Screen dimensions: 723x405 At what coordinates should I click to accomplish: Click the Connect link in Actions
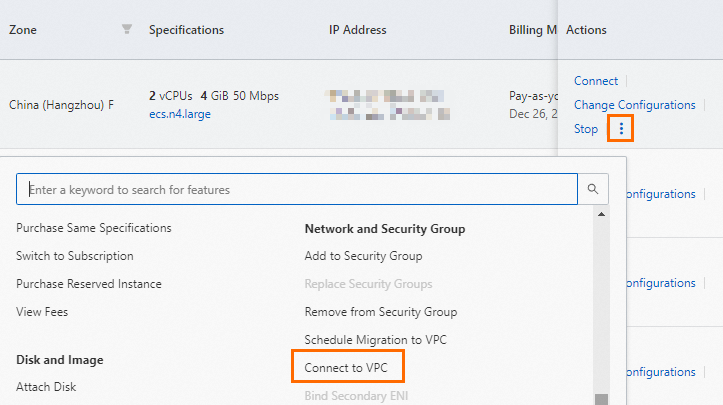[596, 81]
